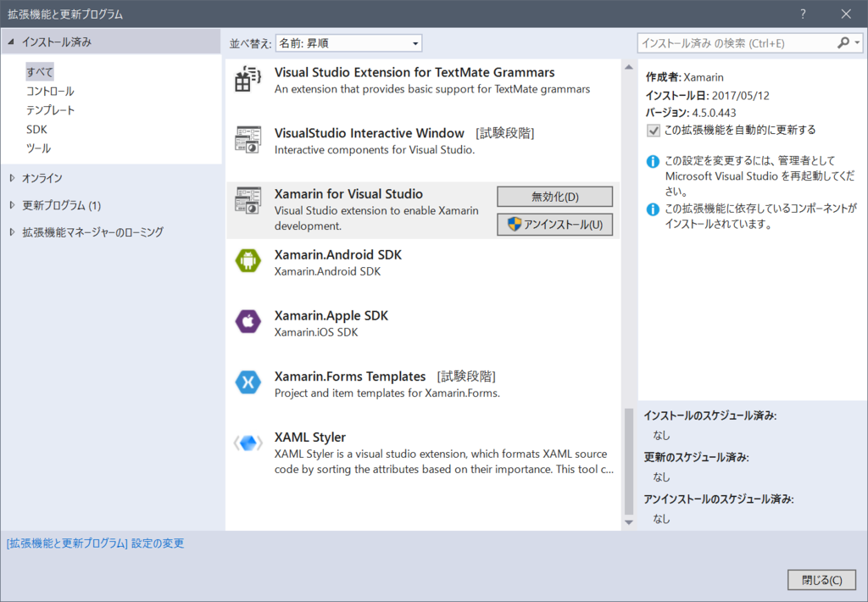Select the XAML Styler title
868x602 pixels.
310,437
